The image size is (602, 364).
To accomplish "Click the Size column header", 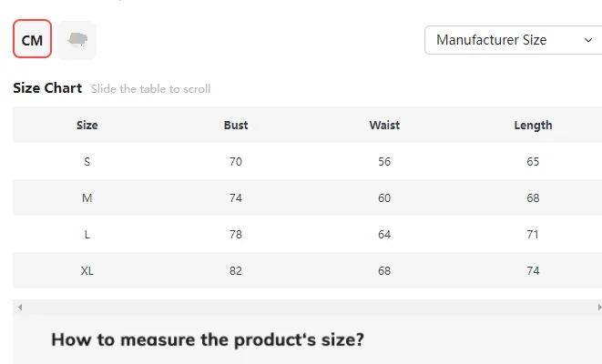I will pyautogui.click(x=87, y=125).
